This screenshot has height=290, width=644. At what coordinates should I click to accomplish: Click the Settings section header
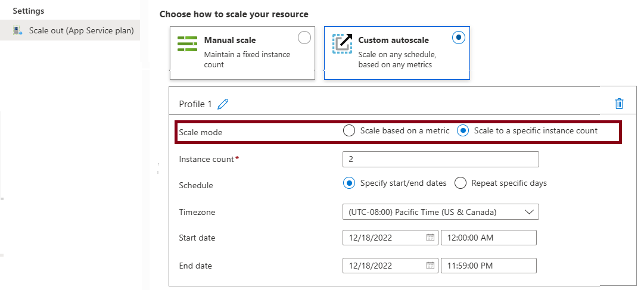coord(29,11)
